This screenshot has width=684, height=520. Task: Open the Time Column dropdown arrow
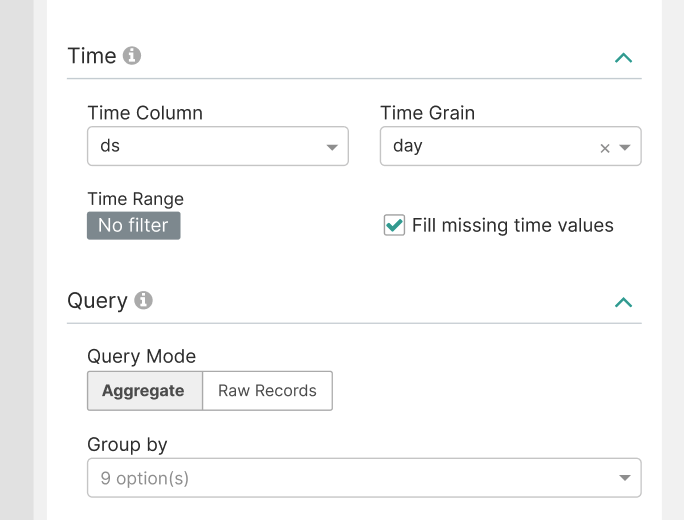pos(332,147)
